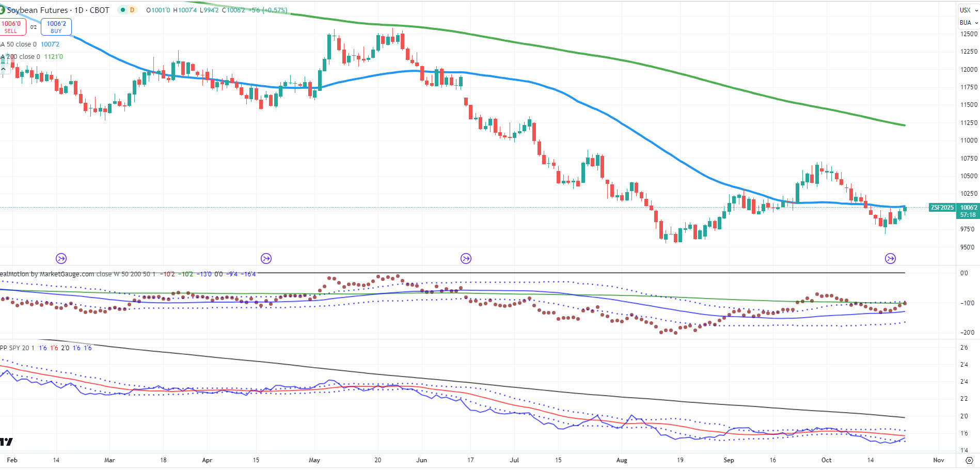Click the low value L994'2
This screenshot has width=980, height=470.
[209, 10]
